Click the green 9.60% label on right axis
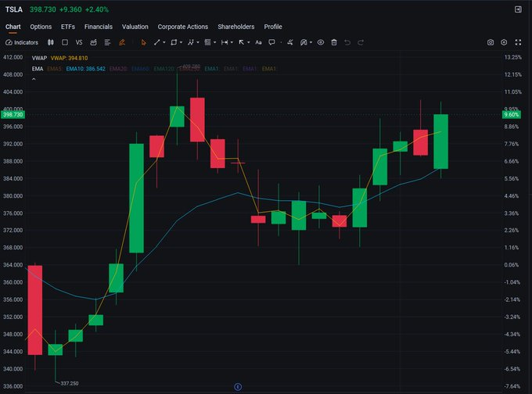Image resolution: width=532 pixels, height=394 pixels. tap(512, 115)
